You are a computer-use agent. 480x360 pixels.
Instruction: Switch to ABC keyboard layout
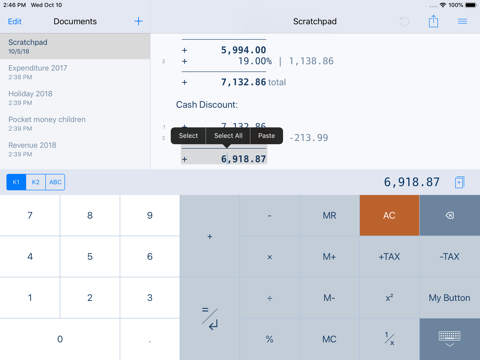tap(55, 182)
